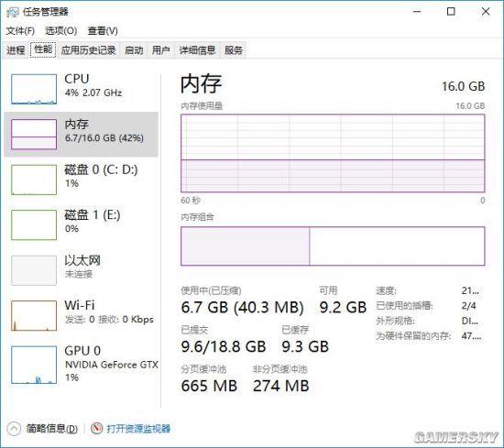Select the 以太网 Ethernet item
Screen dimensions: 504x448
82,270
